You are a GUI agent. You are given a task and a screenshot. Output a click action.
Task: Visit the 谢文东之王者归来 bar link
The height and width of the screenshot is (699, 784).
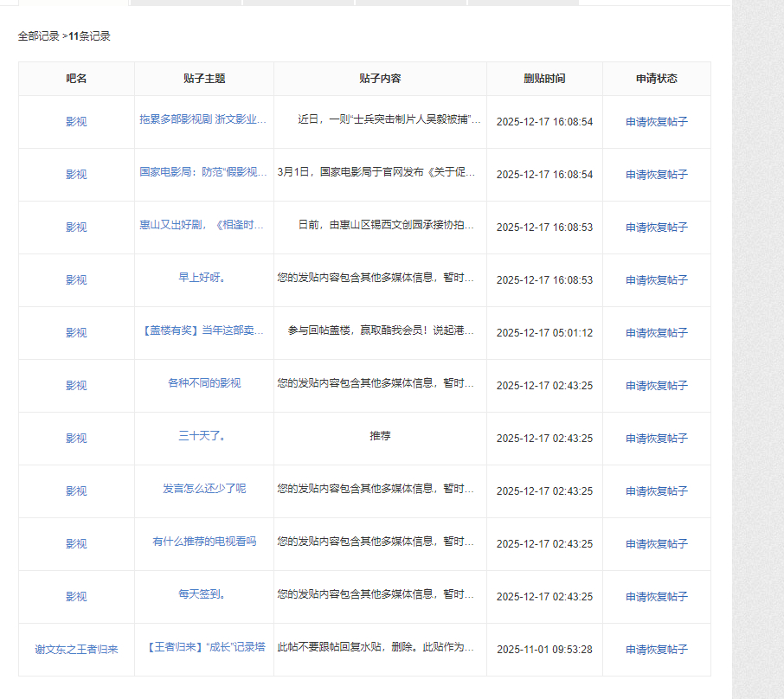76,650
